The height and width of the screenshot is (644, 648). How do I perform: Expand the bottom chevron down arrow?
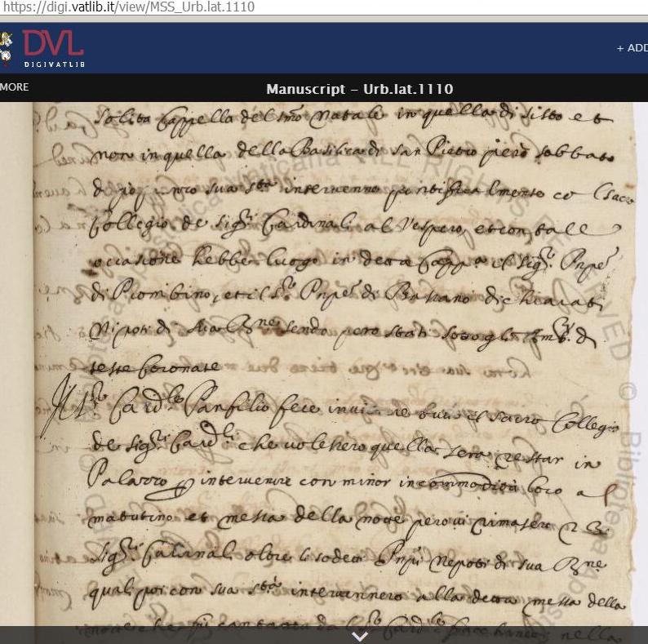360,636
